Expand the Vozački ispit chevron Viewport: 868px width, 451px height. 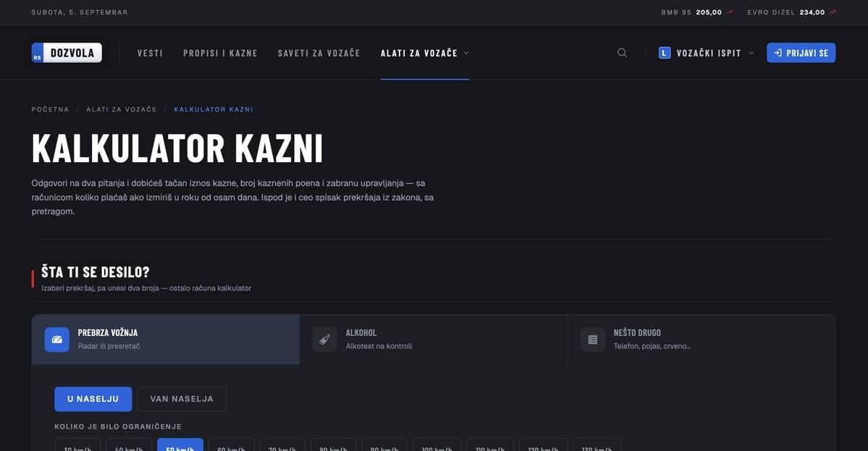[751, 53]
